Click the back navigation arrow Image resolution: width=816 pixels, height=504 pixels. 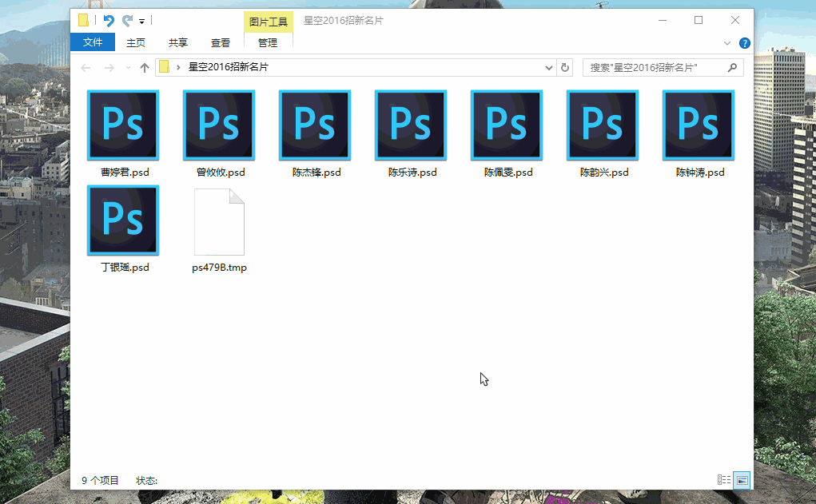click(x=86, y=68)
